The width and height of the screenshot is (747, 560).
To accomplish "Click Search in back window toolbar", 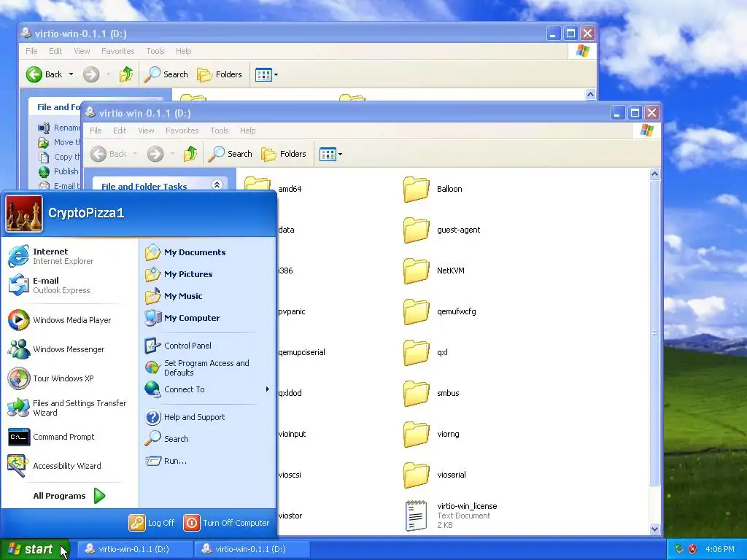I will (166, 75).
